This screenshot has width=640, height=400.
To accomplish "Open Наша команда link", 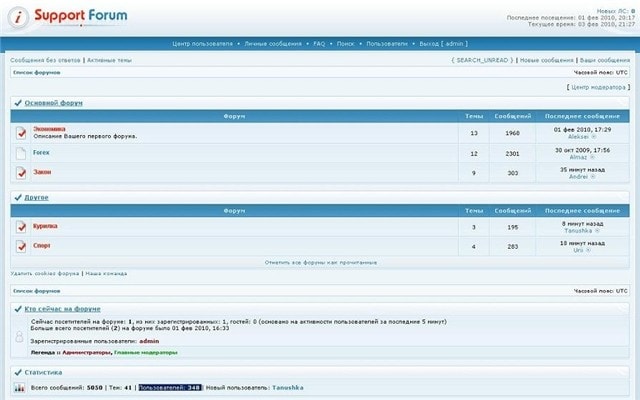I will [x=106, y=273].
